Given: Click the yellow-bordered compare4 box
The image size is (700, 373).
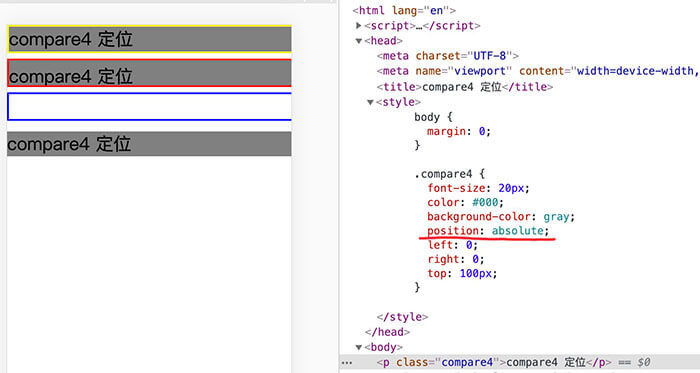Looking at the screenshot, I should coord(150,39).
